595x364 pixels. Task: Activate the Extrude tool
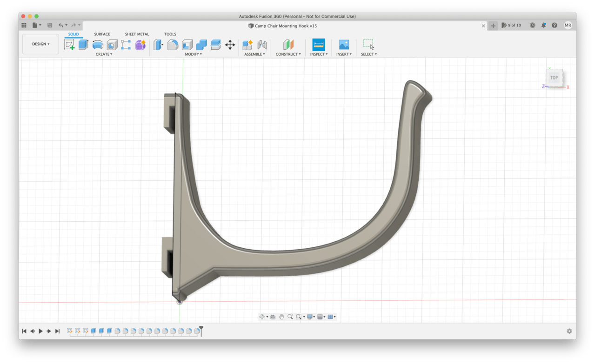coord(83,45)
